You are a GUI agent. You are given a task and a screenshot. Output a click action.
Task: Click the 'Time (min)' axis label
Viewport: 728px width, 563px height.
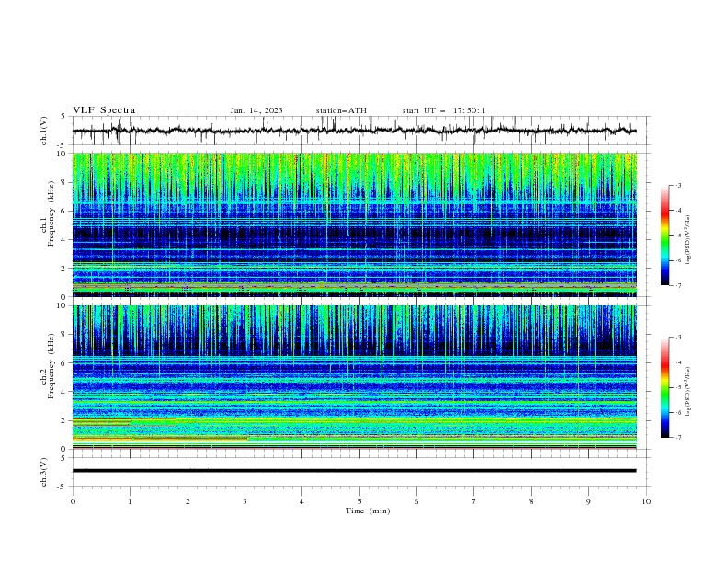[368, 511]
